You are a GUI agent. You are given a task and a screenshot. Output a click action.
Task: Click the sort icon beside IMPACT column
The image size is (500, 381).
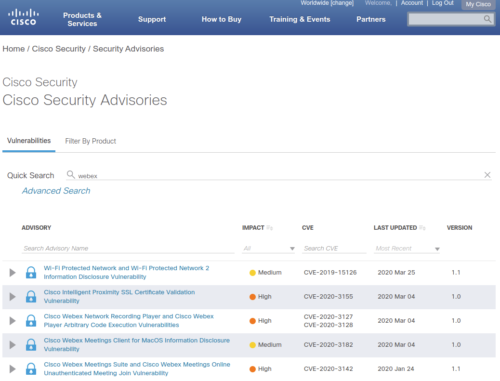pyautogui.click(x=270, y=228)
